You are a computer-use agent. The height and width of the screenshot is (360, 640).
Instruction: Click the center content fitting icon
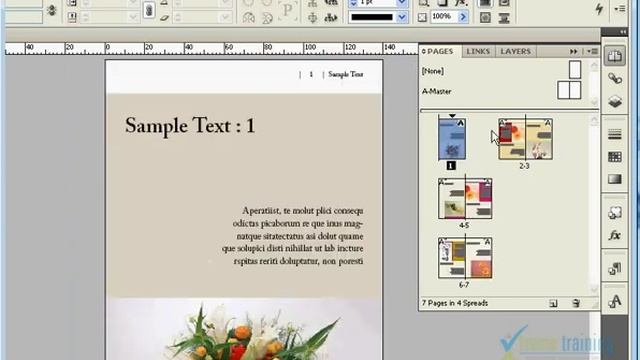point(504,18)
